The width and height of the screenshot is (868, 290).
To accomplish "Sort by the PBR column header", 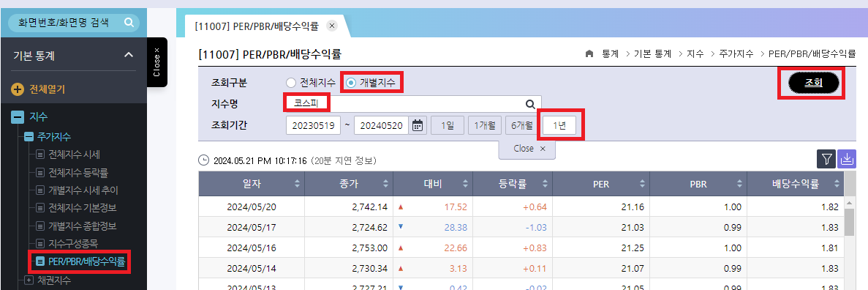I will pos(698,184).
